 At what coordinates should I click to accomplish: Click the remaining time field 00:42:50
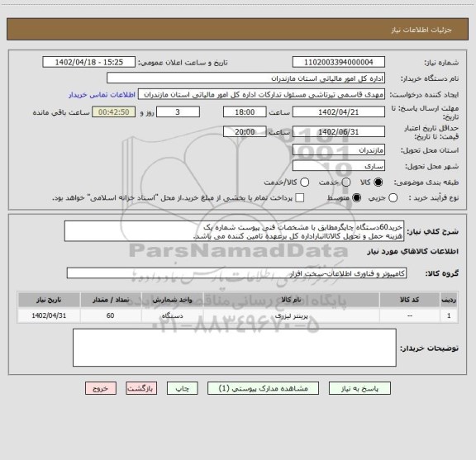pyautogui.click(x=114, y=112)
